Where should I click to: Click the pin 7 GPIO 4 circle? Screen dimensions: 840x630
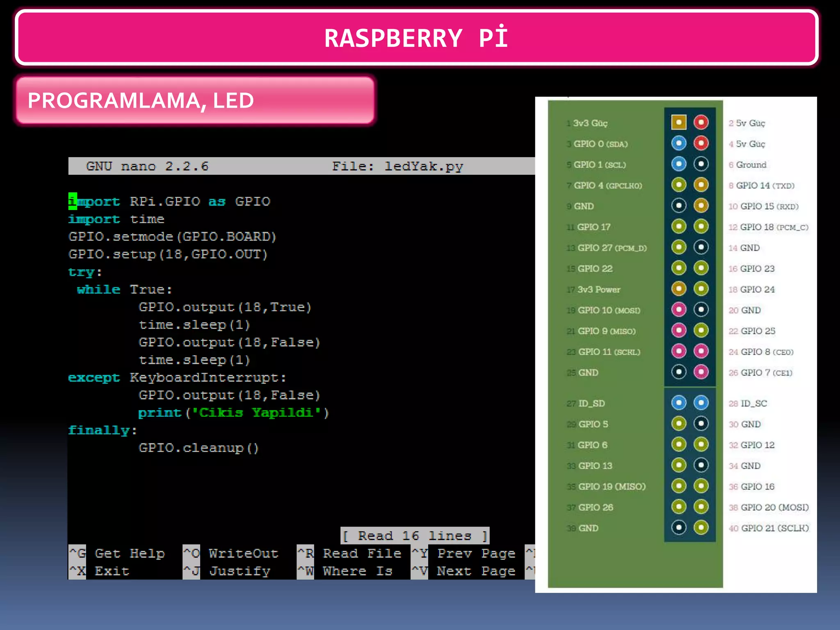tap(679, 185)
